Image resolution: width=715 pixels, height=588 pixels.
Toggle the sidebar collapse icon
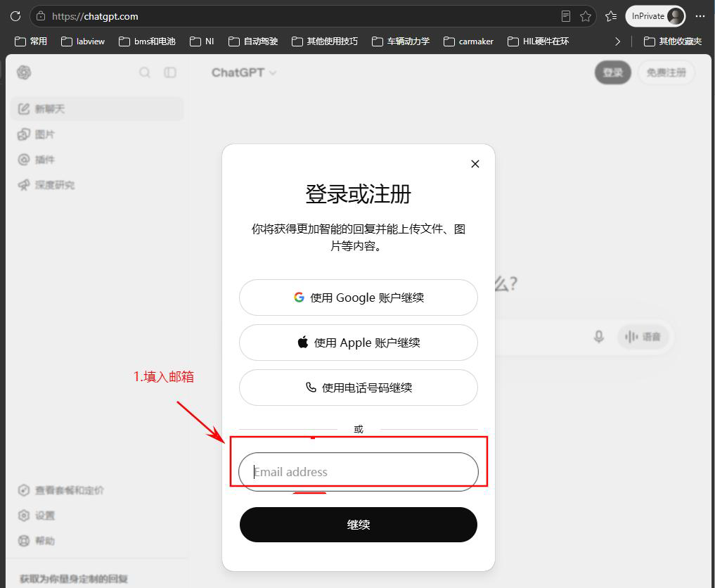[x=170, y=72]
